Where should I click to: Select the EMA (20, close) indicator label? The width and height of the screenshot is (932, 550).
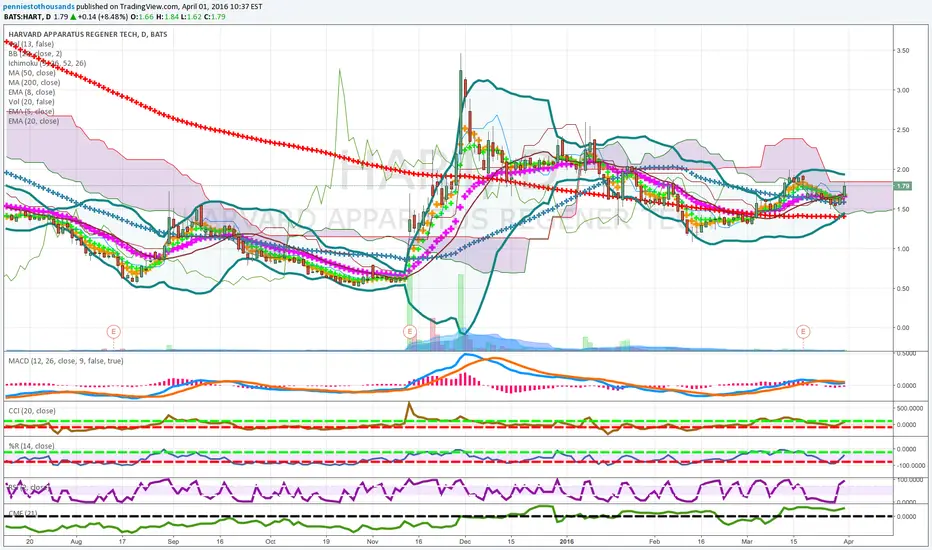coord(33,121)
